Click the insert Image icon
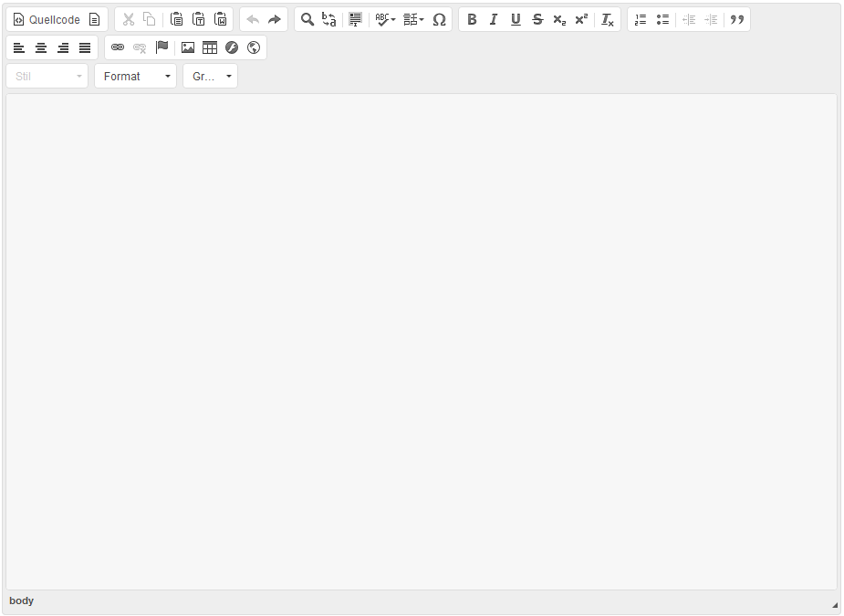This screenshot has width=844, height=616. 188,48
